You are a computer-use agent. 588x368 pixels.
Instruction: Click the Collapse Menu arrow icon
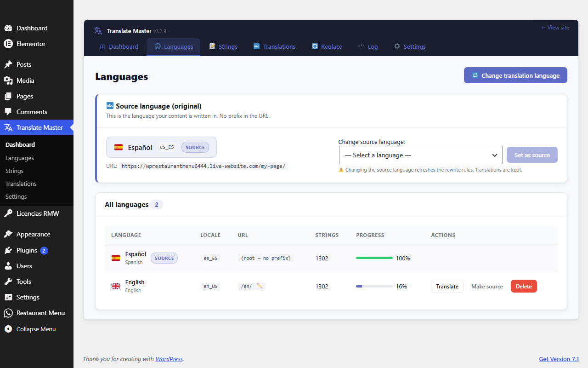[x=8, y=329]
